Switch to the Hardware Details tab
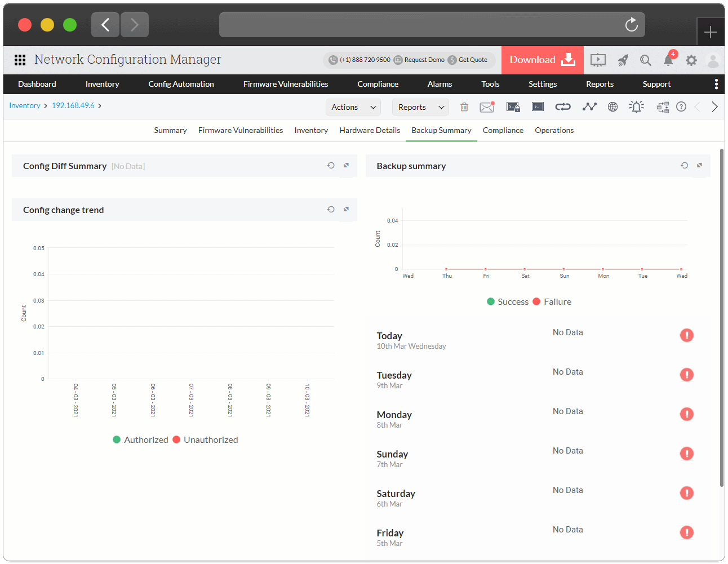728x564 pixels. pos(370,130)
